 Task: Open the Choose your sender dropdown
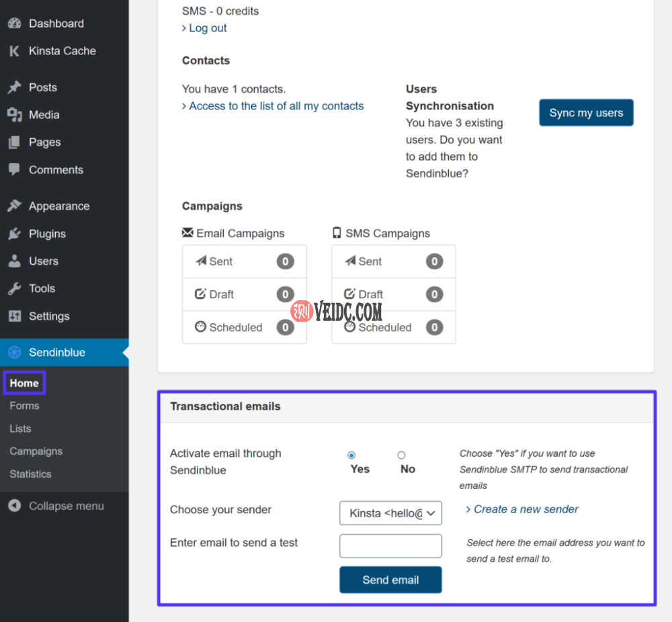pos(390,513)
